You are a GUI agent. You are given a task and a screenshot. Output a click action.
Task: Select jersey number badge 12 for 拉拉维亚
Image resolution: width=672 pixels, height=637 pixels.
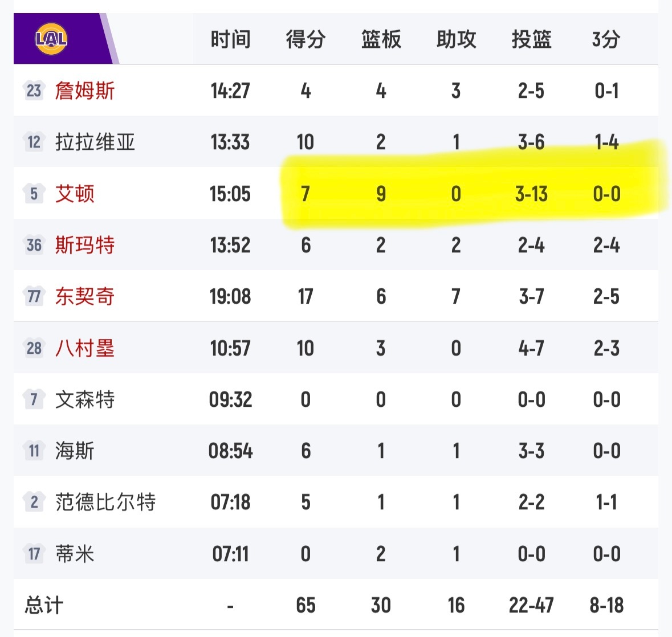[x=33, y=142]
